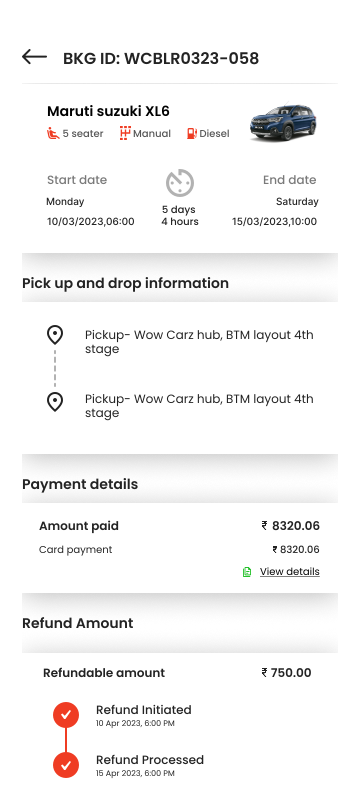The image size is (360, 799).
Task: Open the View details link
Action: click(290, 572)
